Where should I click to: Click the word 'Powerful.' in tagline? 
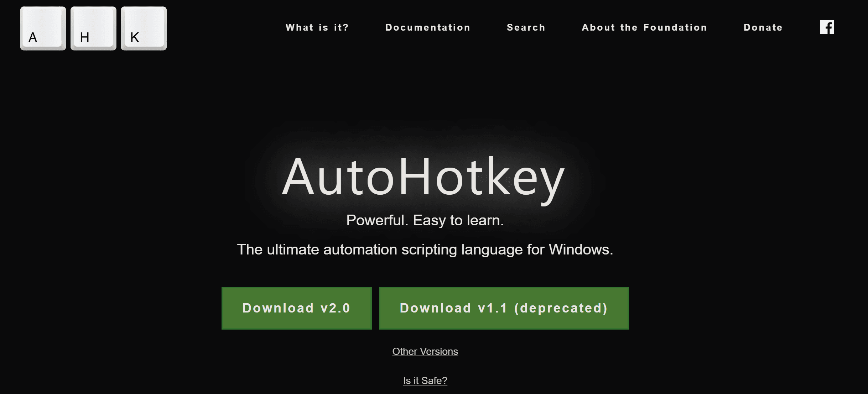click(377, 220)
